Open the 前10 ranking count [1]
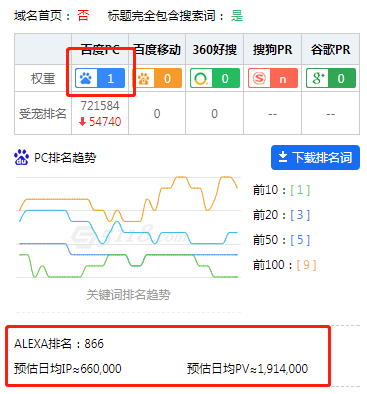The image size is (367, 394). (x=300, y=190)
